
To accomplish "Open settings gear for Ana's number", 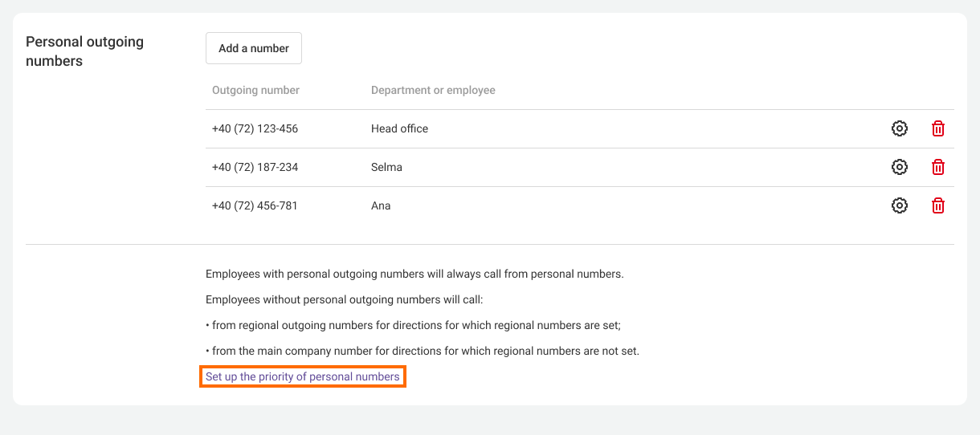I will tap(900, 205).
